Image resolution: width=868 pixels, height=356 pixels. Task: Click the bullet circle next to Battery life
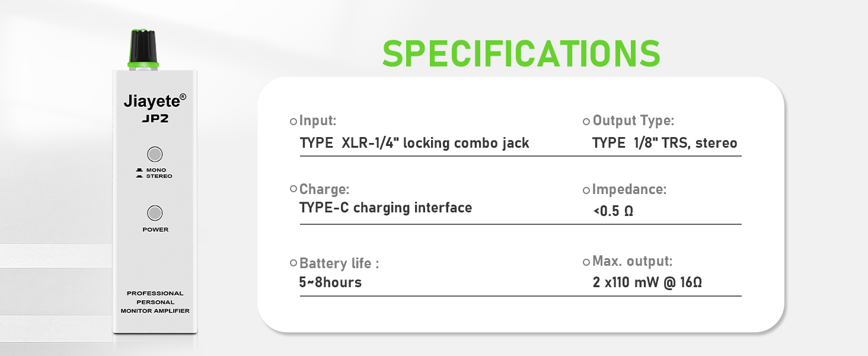[x=293, y=262]
